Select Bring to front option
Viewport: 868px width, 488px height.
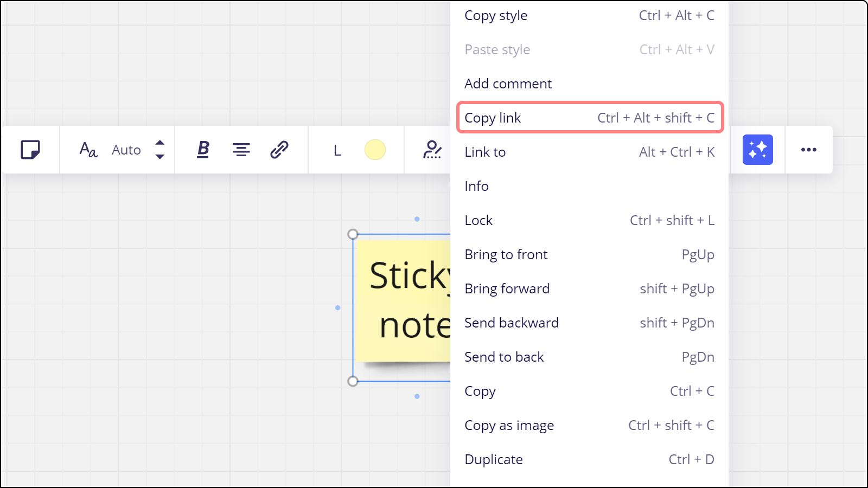click(x=506, y=254)
